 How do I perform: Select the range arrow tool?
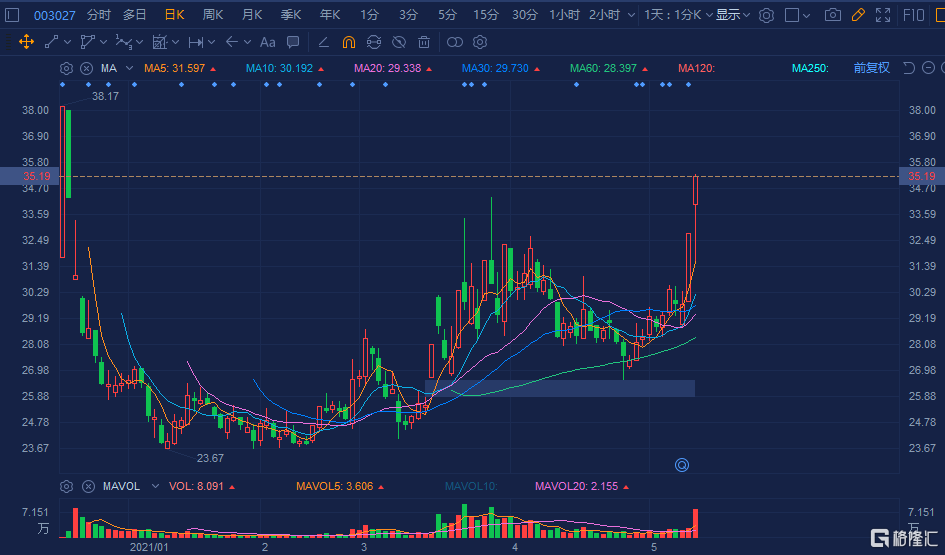195,42
